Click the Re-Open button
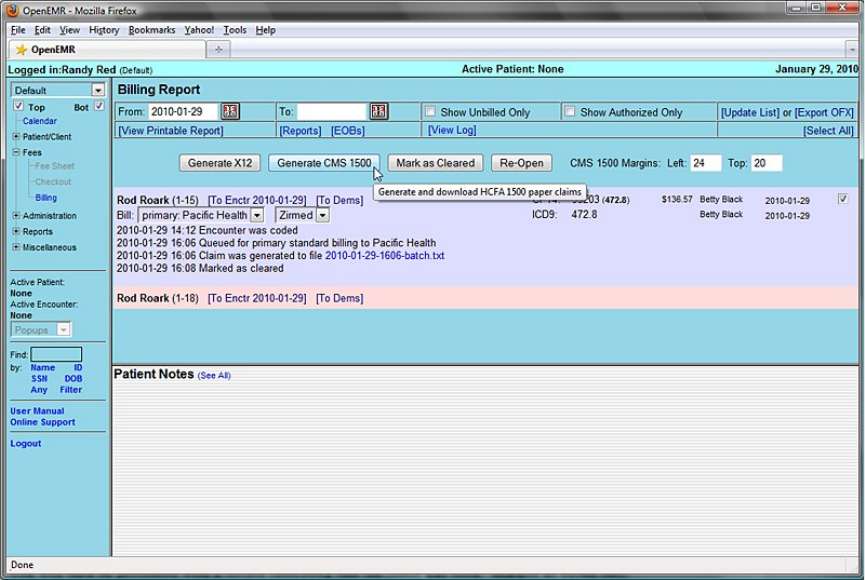This screenshot has height=580, width=865. (x=521, y=163)
